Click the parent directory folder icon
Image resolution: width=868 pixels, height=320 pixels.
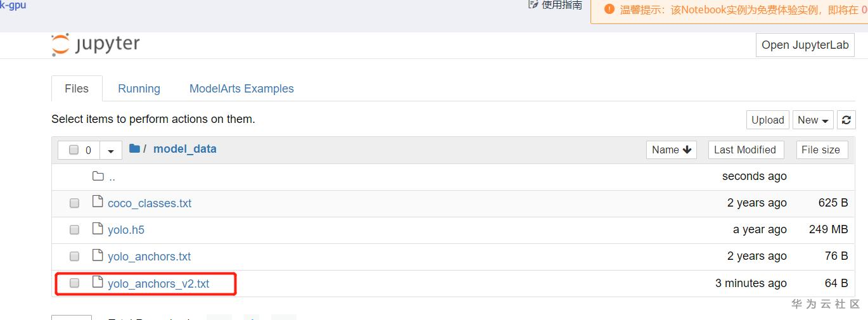coord(98,176)
